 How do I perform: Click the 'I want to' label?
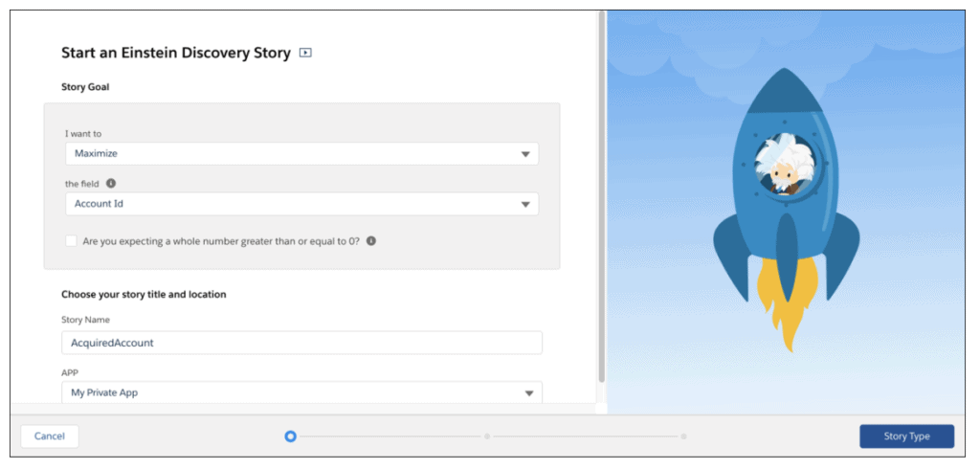(x=83, y=134)
